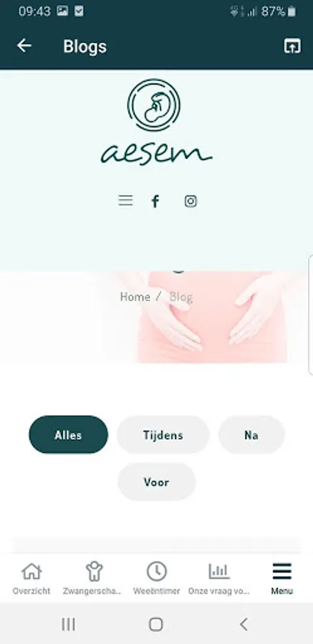This screenshot has width=313, height=644.
Task: Open the Weeëntimer clock tab
Action: pyautogui.click(x=156, y=578)
